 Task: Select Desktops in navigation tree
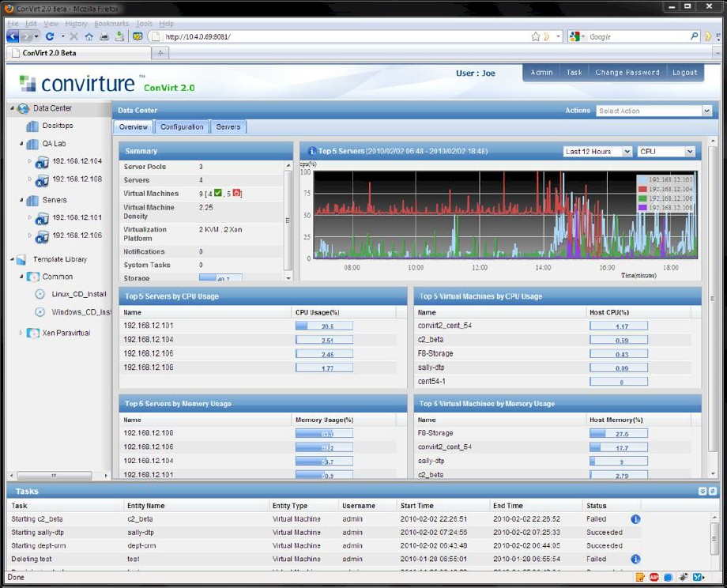[x=58, y=126]
